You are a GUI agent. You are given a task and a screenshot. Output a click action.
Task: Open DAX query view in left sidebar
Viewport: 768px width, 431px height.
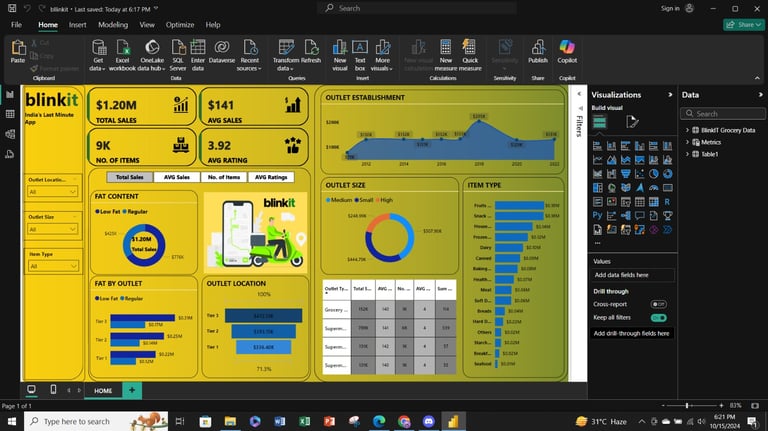click(10, 154)
